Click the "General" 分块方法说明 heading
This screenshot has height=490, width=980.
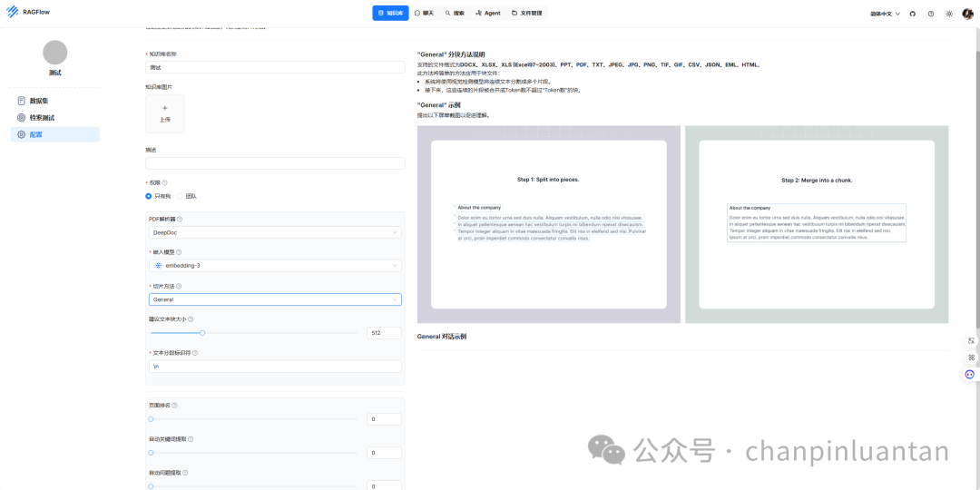(x=451, y=54)
